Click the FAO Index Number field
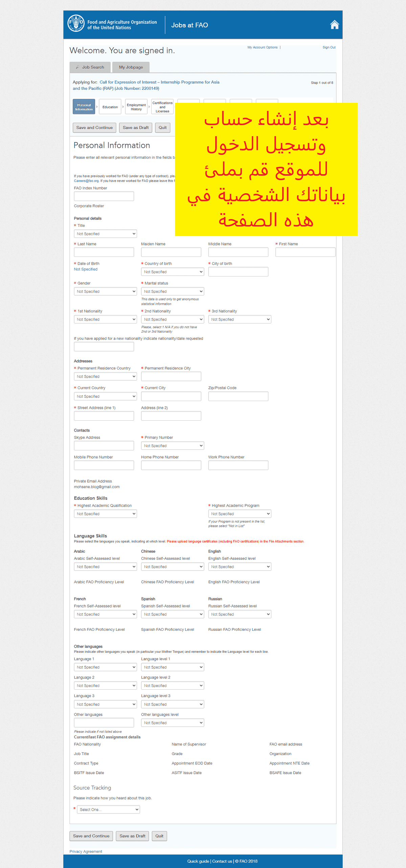This screenshot has width=406, height=868. point(104,196)
